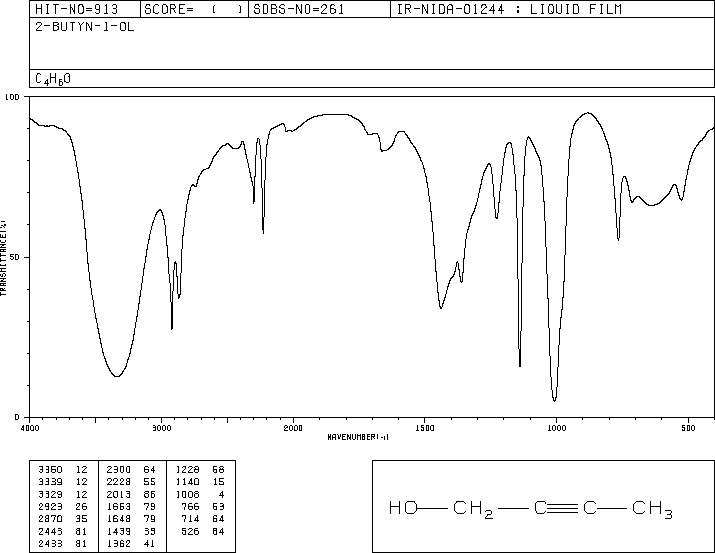Screen dimensions: 715x553
Task: Click the 'CH3' group in the structure
Action: click(653, 509)
